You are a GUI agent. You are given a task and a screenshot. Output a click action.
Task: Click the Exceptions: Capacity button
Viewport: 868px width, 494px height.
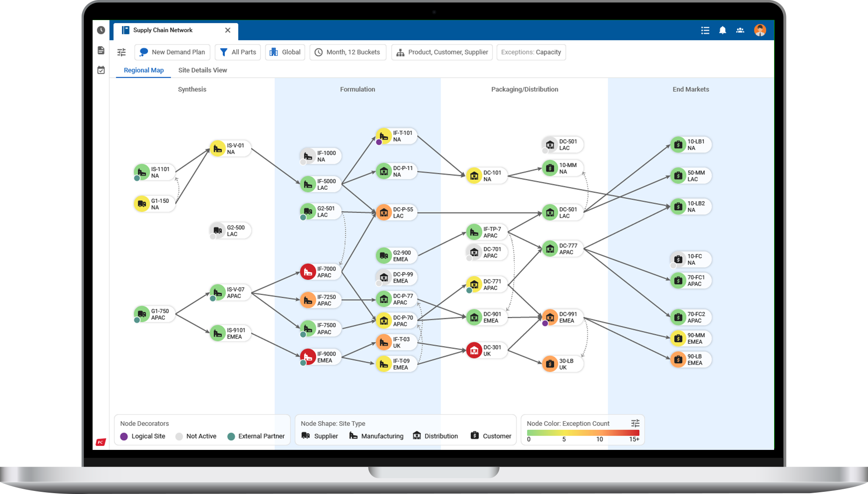[531, 52]
